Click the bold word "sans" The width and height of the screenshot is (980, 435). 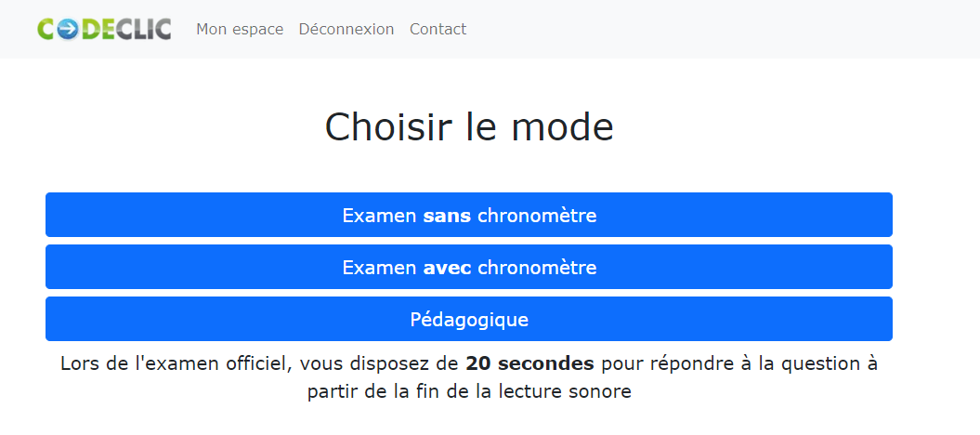pyautogui.click(x=447, y=216)
